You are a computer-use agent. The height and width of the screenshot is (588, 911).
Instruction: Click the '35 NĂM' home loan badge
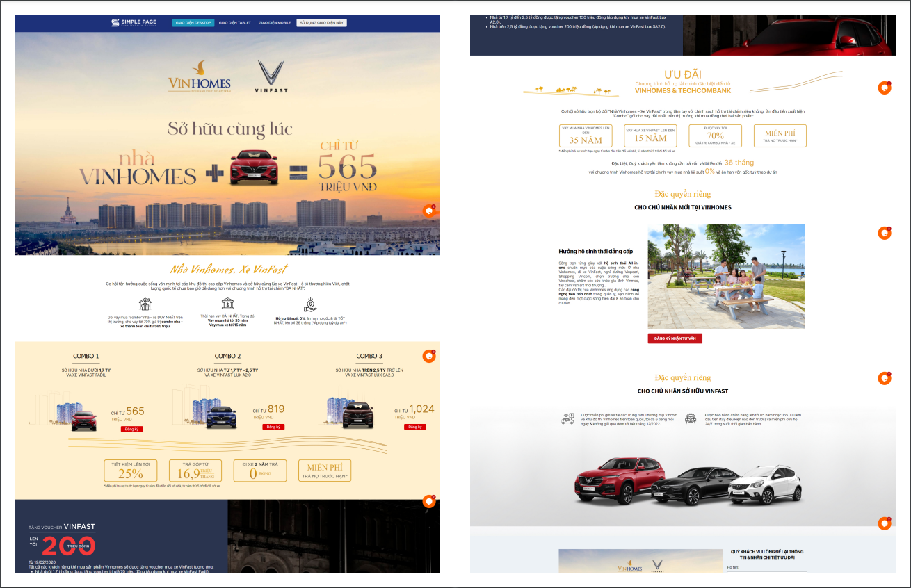[586, 136]
